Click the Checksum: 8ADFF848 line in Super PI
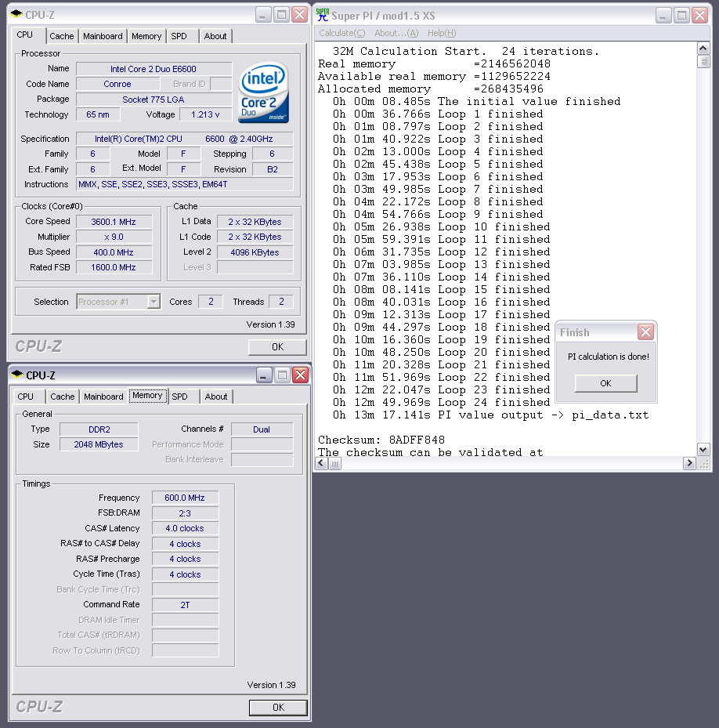 tap(381, 440)
